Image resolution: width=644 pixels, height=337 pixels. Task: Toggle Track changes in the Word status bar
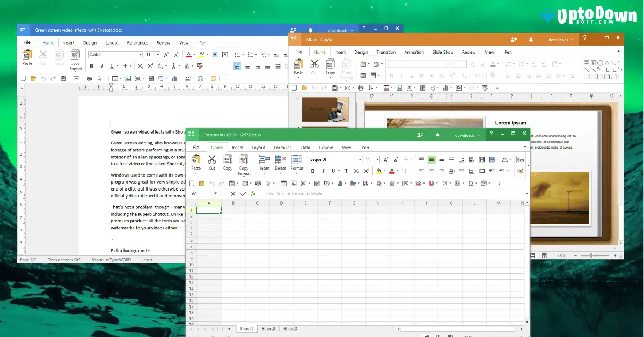(x=63, y=260)
